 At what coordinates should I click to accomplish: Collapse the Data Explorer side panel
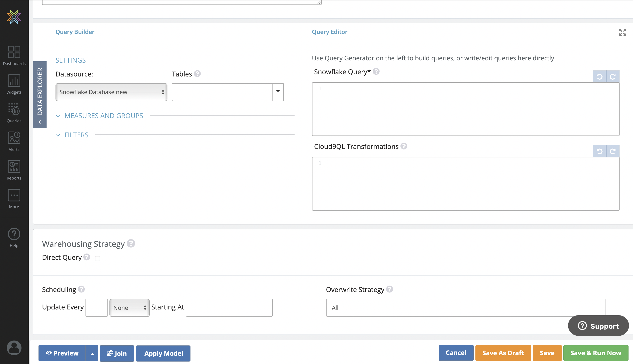pos(40,122)
